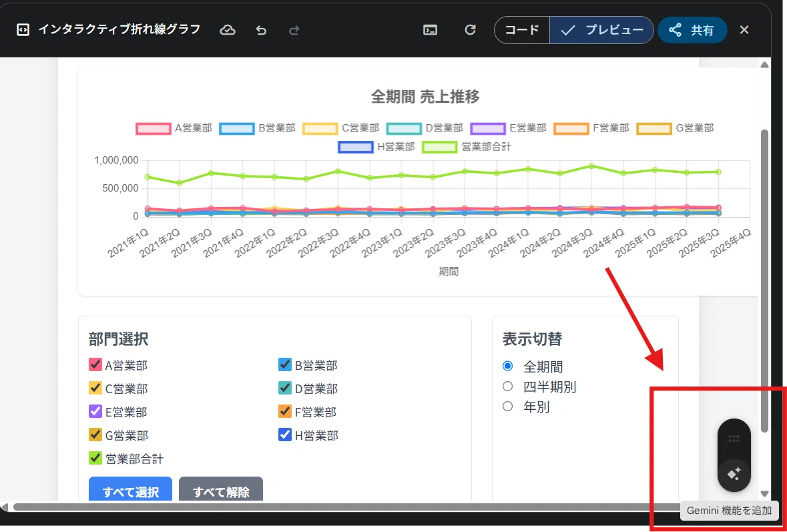
Task: Click the インタラクティブ折れ線グラフ title text
Action: [x=119, y=29]
